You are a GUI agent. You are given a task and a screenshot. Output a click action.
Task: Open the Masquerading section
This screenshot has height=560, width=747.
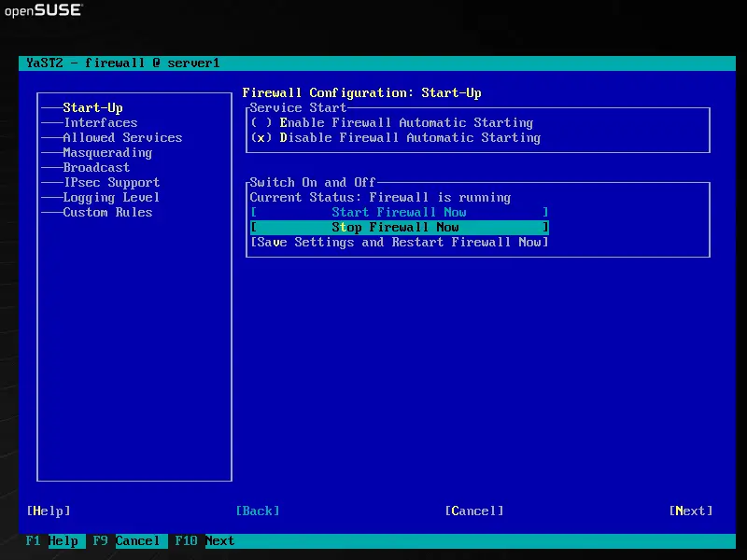tap(107, 153)
